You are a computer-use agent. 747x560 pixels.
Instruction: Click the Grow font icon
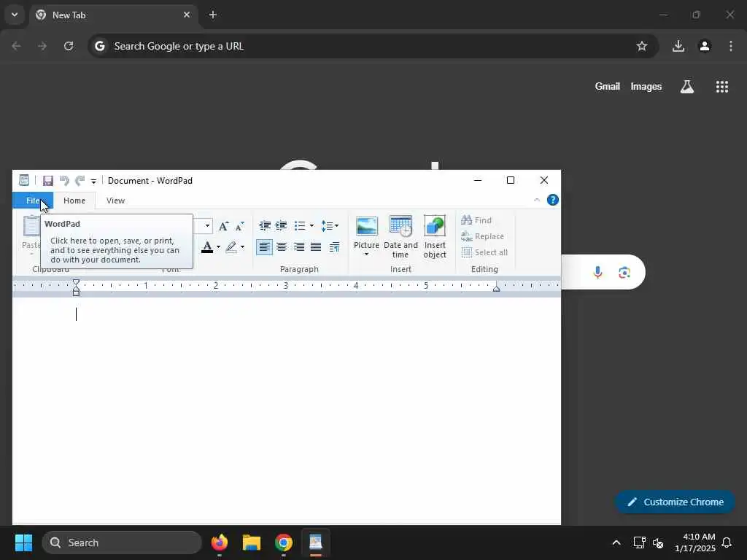click(x=223, y=226)
